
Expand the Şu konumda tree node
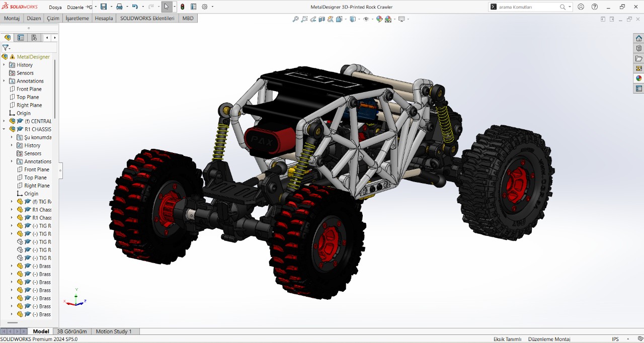(12, 137)
